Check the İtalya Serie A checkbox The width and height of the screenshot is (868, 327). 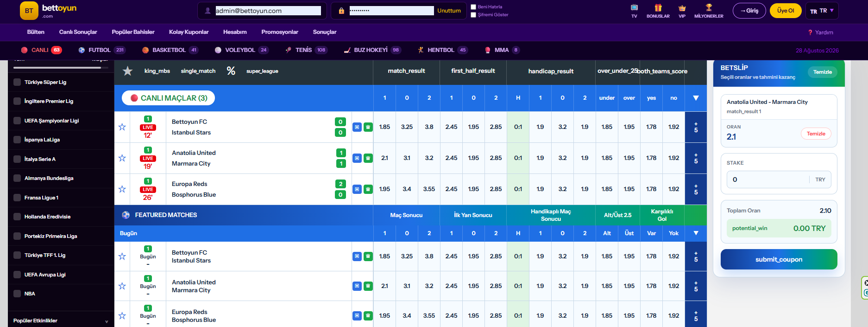[x=17, y=159]
